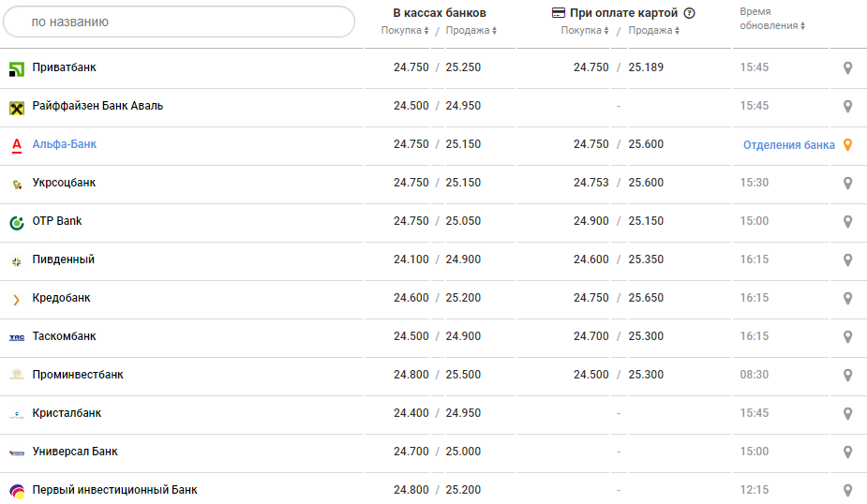Viewport: 867px width, 504px height.
Task: Open the Альфа-Банк link
Action: pyautogui.click(x=65, y=144)
